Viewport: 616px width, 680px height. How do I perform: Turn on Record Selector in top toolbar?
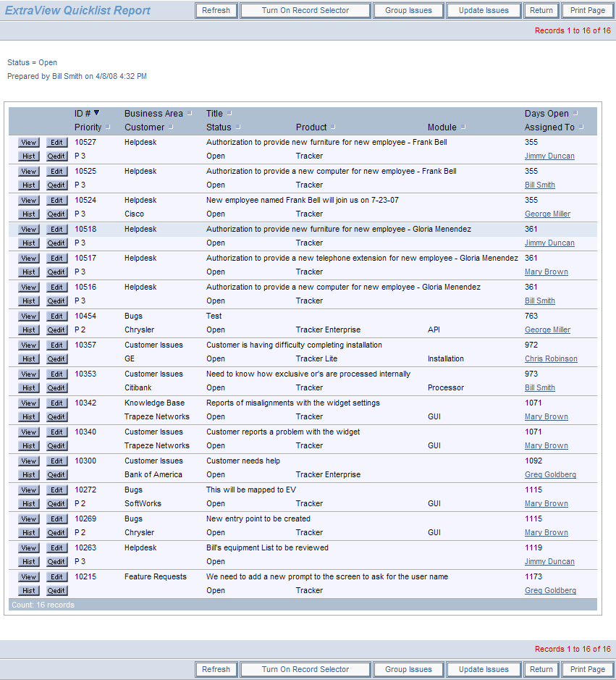[x=305, y=10]
